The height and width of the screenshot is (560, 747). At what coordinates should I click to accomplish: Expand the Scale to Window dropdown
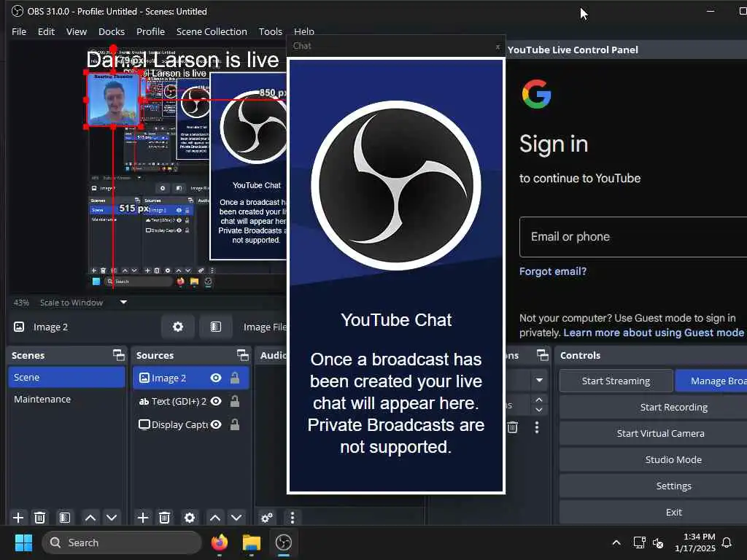[x=123, y=303]
